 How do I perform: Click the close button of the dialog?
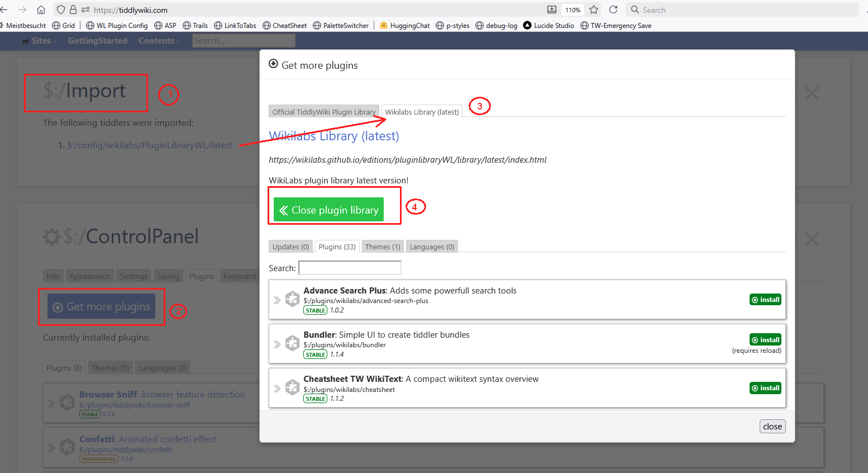click(772, 426)
